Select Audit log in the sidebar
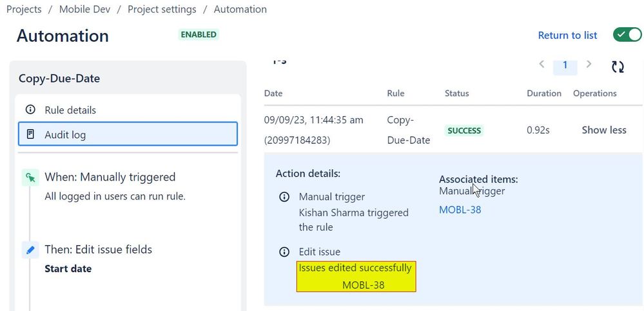644x311 pixels. coord(128,134)
